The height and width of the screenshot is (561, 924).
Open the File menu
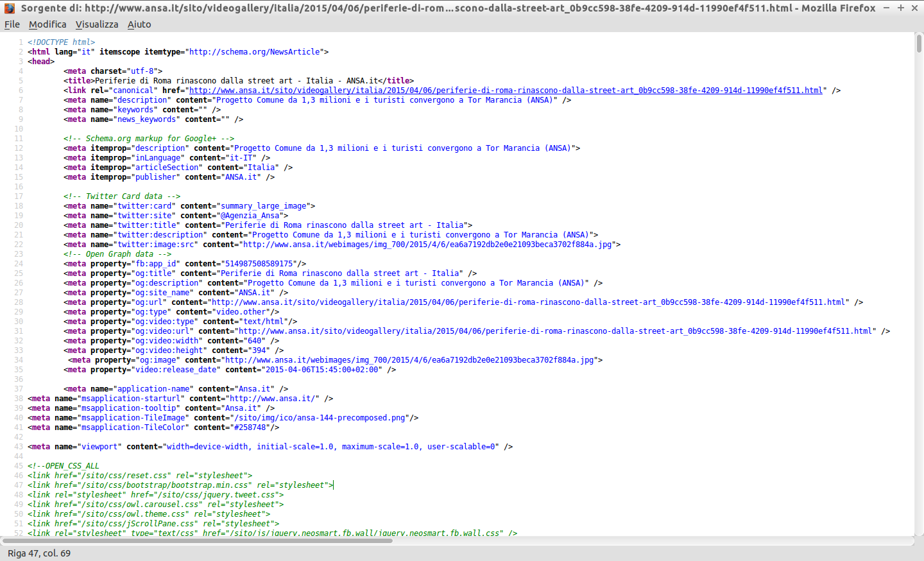click(x=12, y=24)
